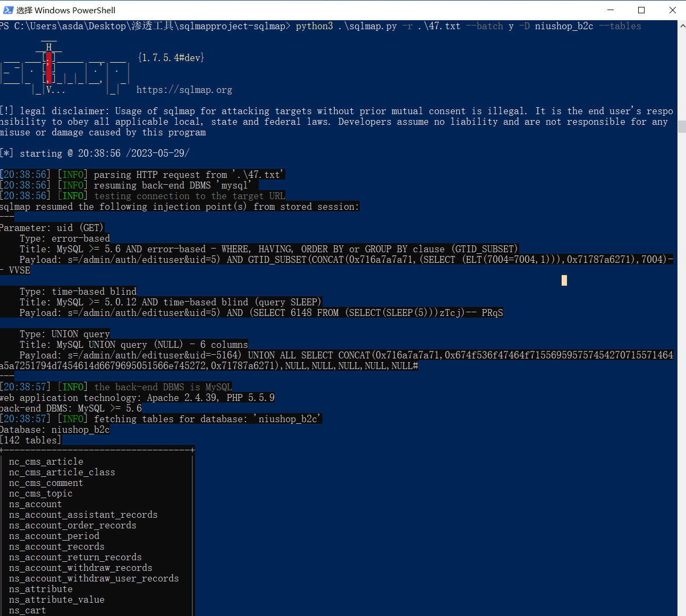686x616 pixels.
Task: Click the 'niushop_b2c' argument in the command
Action: coord(564,26)
